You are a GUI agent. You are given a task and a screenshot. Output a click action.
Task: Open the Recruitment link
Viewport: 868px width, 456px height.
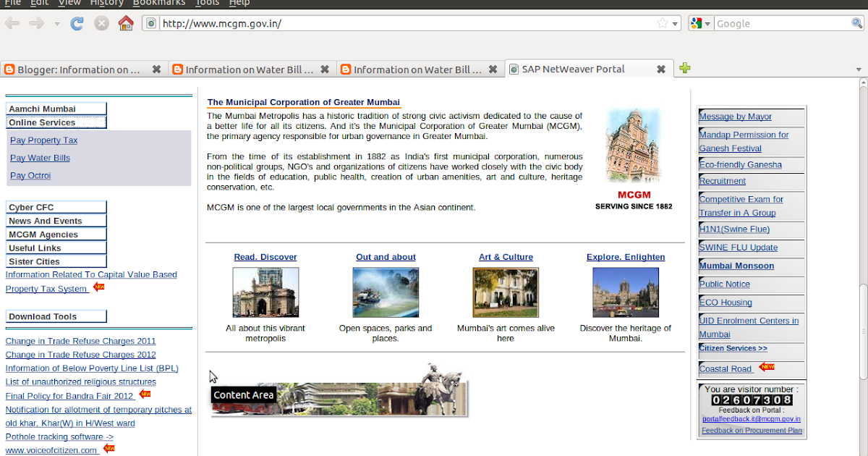click(722, 181)
